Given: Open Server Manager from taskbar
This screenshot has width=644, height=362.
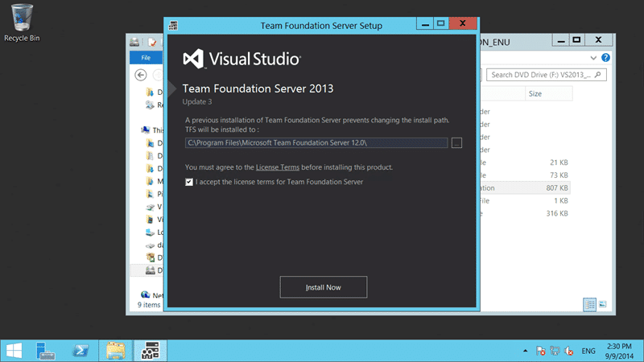Looking at the screenshot, I should (x=45, y=351).
